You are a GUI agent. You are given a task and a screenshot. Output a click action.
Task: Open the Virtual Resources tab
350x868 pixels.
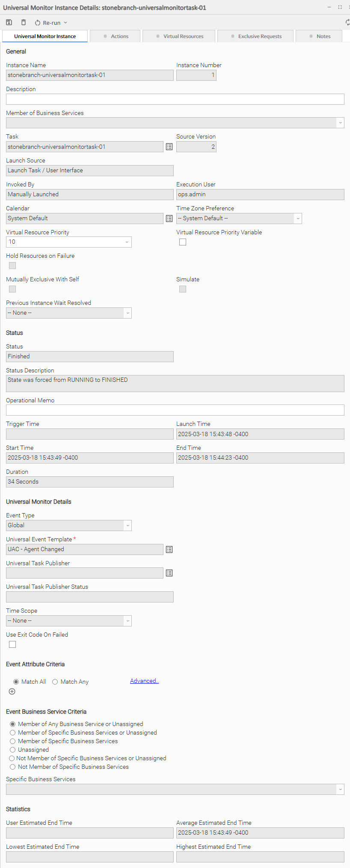pos(180,36)
